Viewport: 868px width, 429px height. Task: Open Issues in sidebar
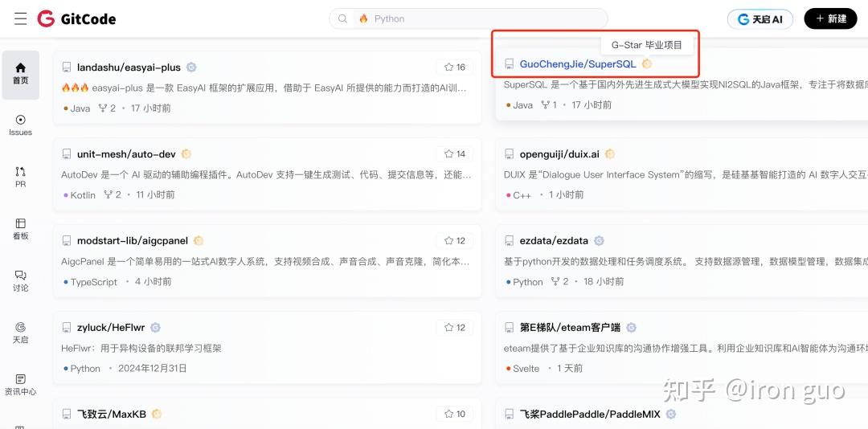tap(20, 125)
